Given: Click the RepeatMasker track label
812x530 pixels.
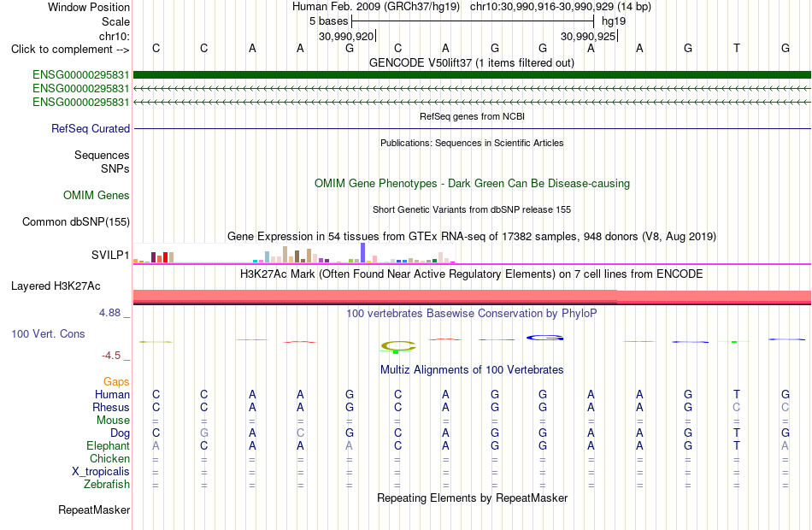Looking at the screenshot, I should 94,509.
